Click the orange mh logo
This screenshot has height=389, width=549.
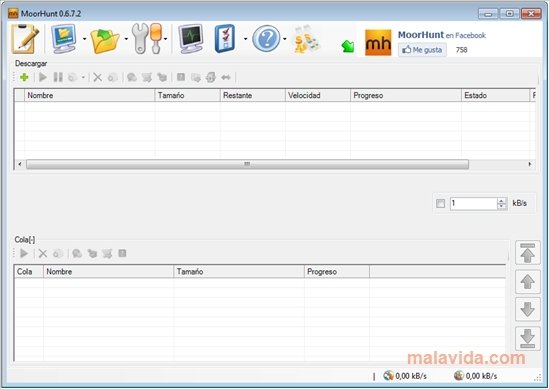(x=378, y=43)
